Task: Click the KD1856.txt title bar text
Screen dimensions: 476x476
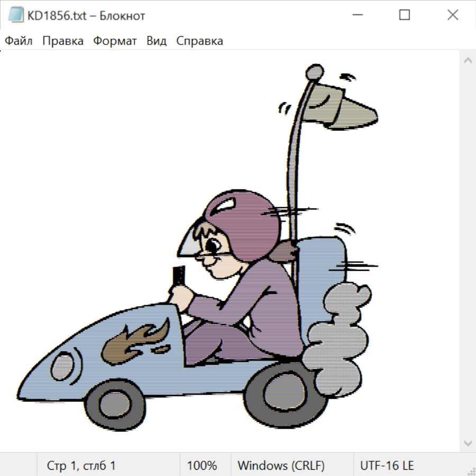Action: click(x=87, y=16)
